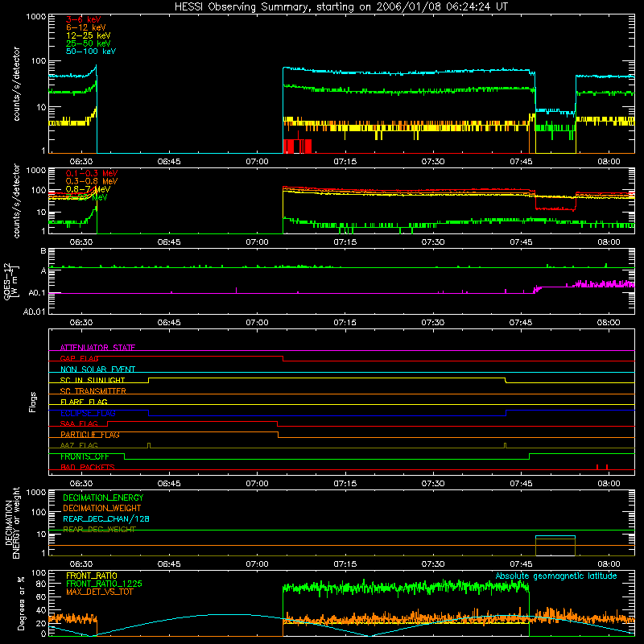The image size is (644, 644).
Task: Select the SAA_FLAG label
Action: tap(79, 424)
